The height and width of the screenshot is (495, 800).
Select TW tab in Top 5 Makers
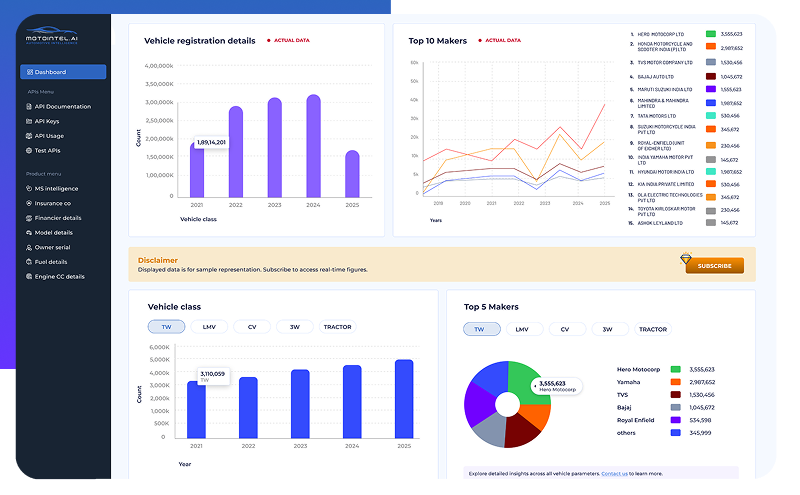[x=482, y=329]
